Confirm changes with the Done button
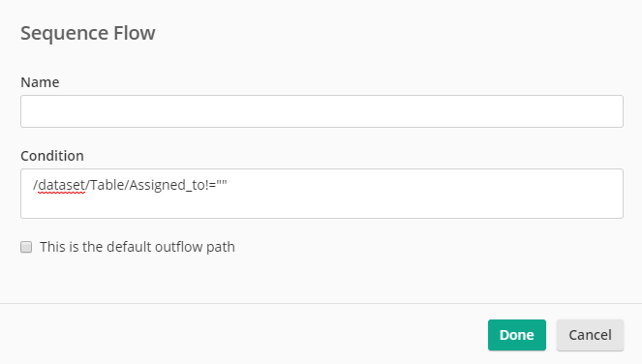 (517, 335)
